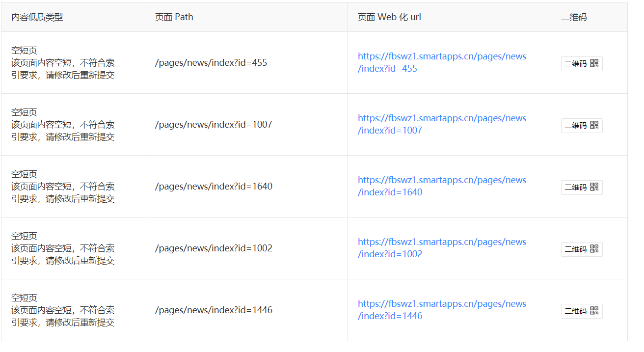Viewport: 644px width, 352px height.
Task: Click the 内容低质类型 column header
Action: click(37, 17)
